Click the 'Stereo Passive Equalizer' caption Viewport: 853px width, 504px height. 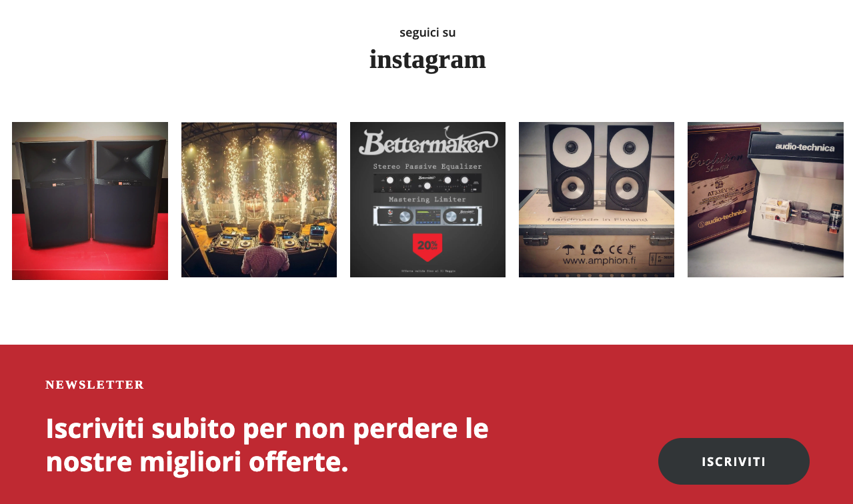coord(428,166)
